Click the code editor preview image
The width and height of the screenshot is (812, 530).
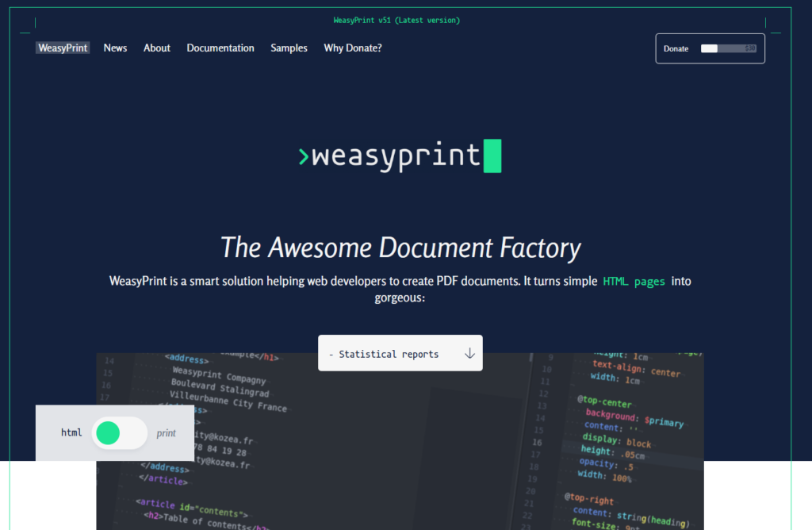point(400,441)
